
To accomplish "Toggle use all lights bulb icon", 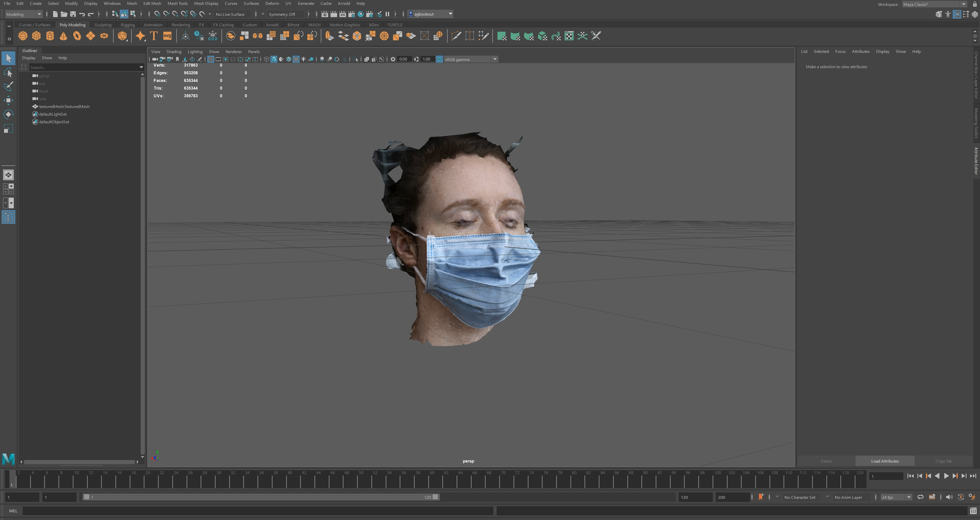I will coord(303,59).
